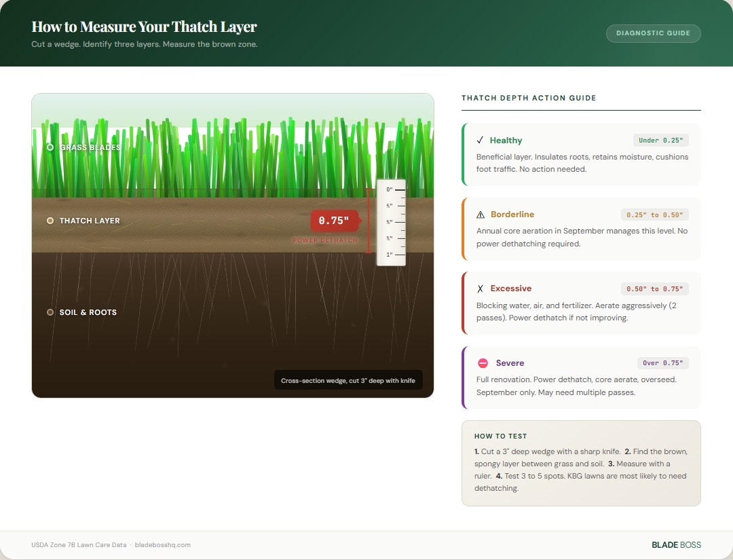The width and height of the screenshot is (733, 560).
Task: Select the THATCH DEPTH ACTION GUIDE header
Action: [x=529, y=98]
